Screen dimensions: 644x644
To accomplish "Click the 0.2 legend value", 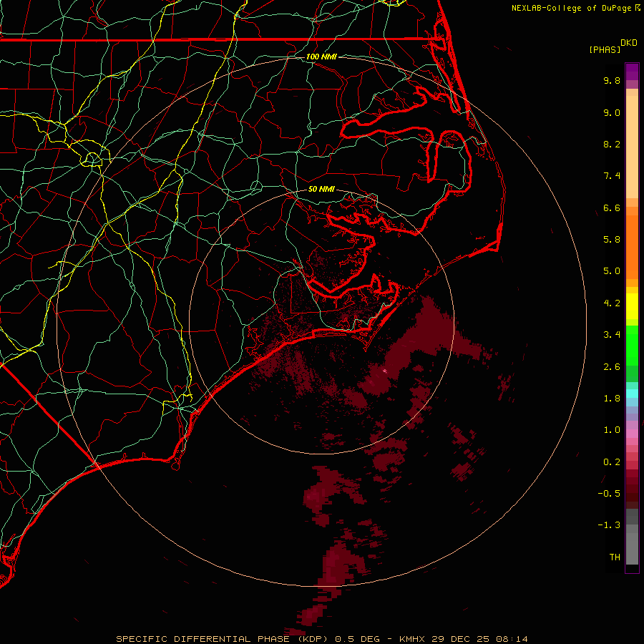I will 612,462.
